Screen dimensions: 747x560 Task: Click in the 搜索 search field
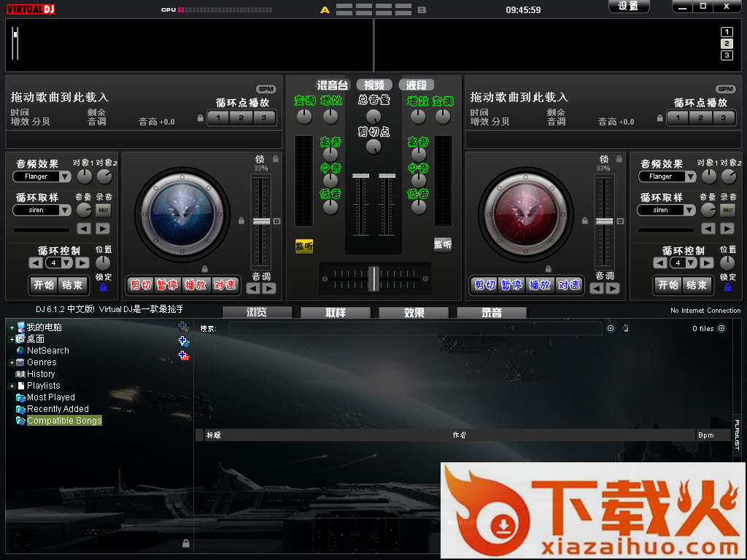click(x=415, y=328)
